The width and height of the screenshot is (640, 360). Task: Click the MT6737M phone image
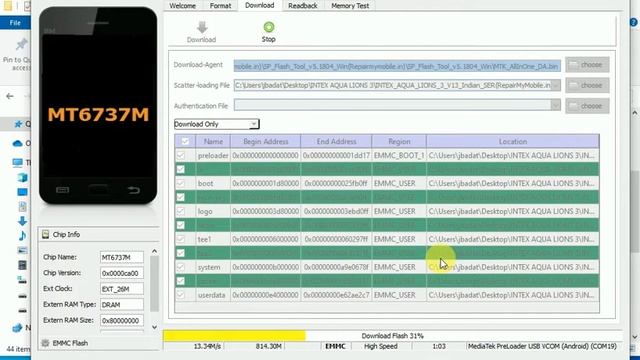coord(98,105)
